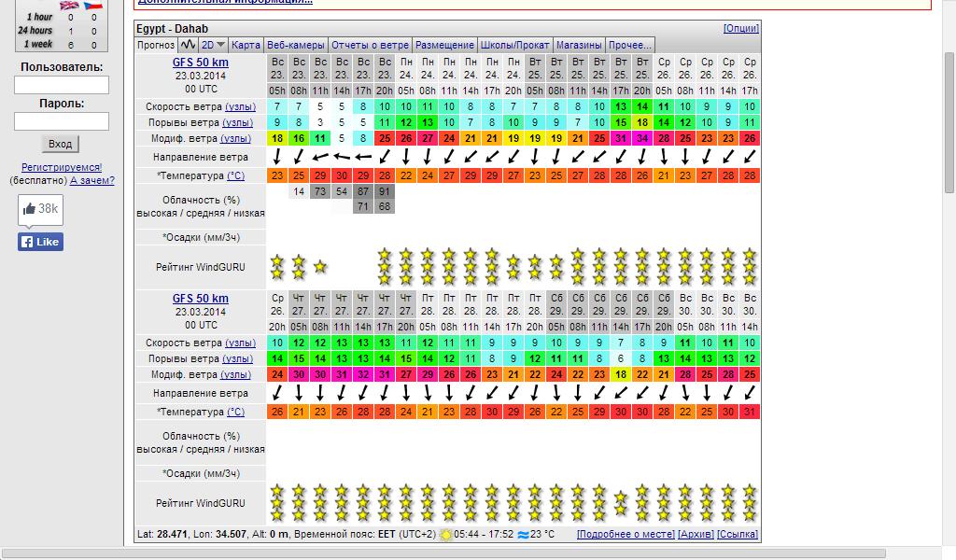
Task: Click the °C link in second Температура row
Action: (236, 412)
